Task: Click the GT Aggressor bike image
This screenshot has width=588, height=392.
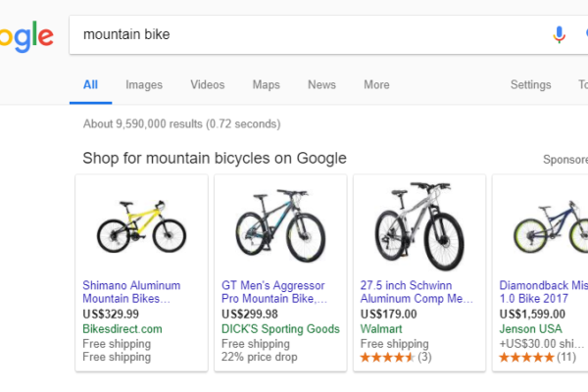Action: pyautogui.click(x=280, y=224)
